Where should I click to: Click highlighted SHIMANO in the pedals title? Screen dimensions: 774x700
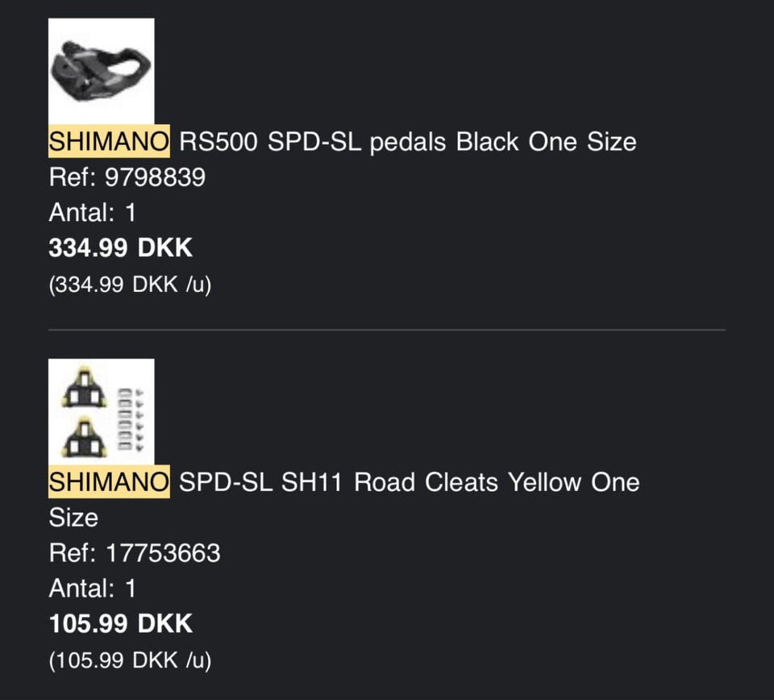pos(109,142)
